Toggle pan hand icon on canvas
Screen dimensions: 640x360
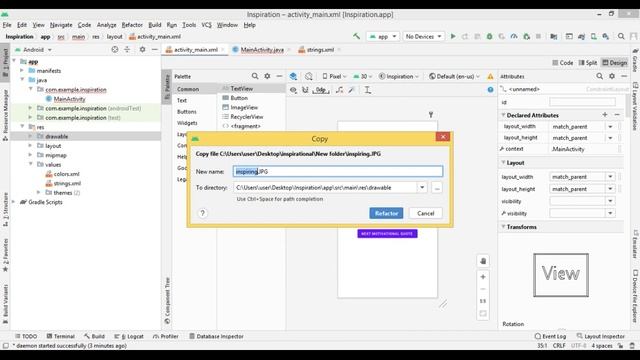click(483, 261)
